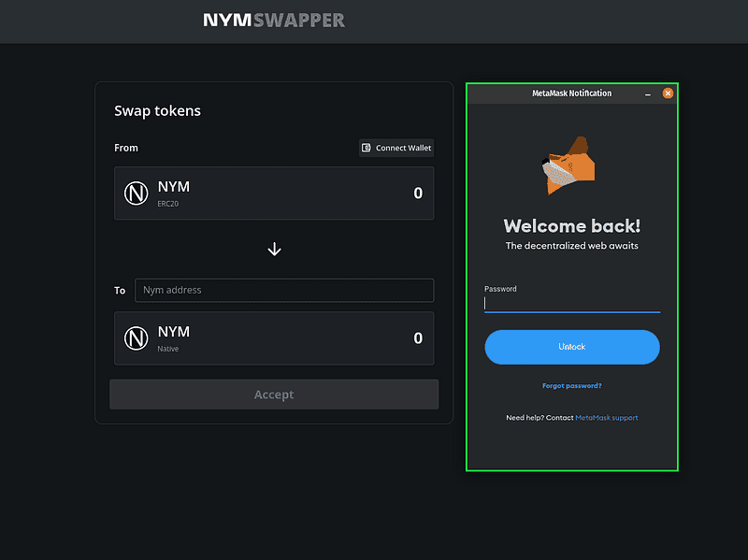Open the Forgot password? link
The width and height of the screenshot is (748, 560).
(x=571, y=385)
